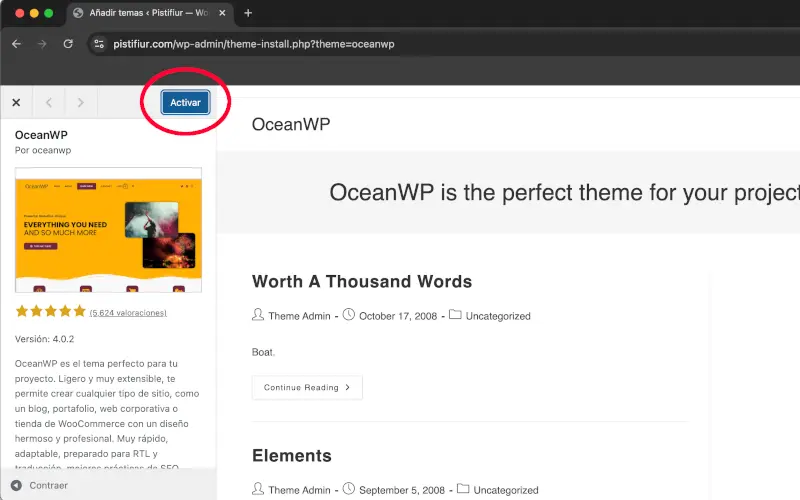
Task: Click Continue Reading button under Boat
Action: coord(307,387)
